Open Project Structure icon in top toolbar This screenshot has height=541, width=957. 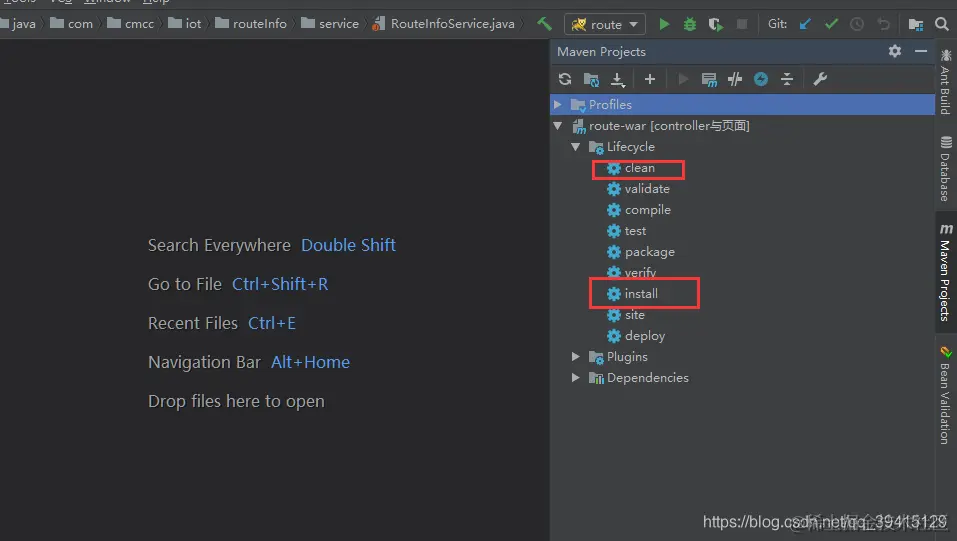point(915,24)
